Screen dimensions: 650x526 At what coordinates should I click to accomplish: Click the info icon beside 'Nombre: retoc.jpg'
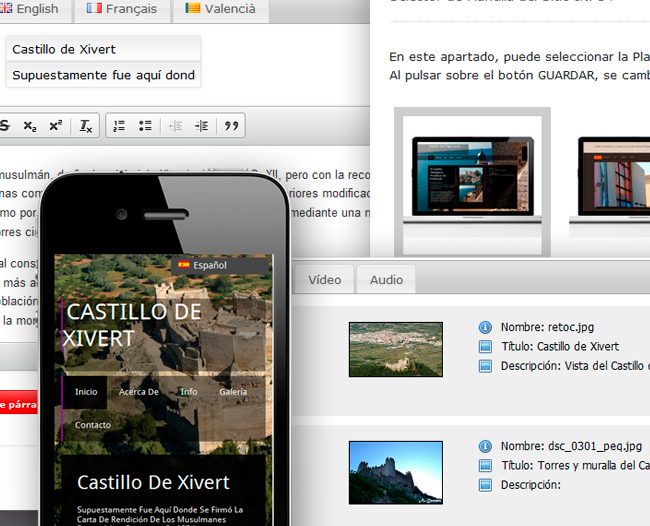(x=485, y=327)
